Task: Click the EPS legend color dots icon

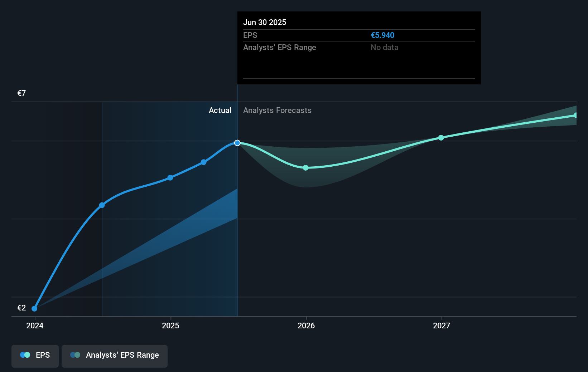Action: pos(25,355)
